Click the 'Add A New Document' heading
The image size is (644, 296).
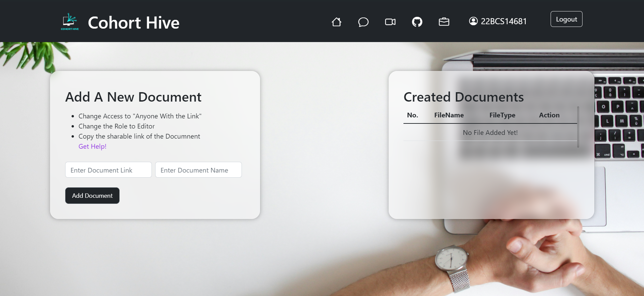(x=133, y=97)
